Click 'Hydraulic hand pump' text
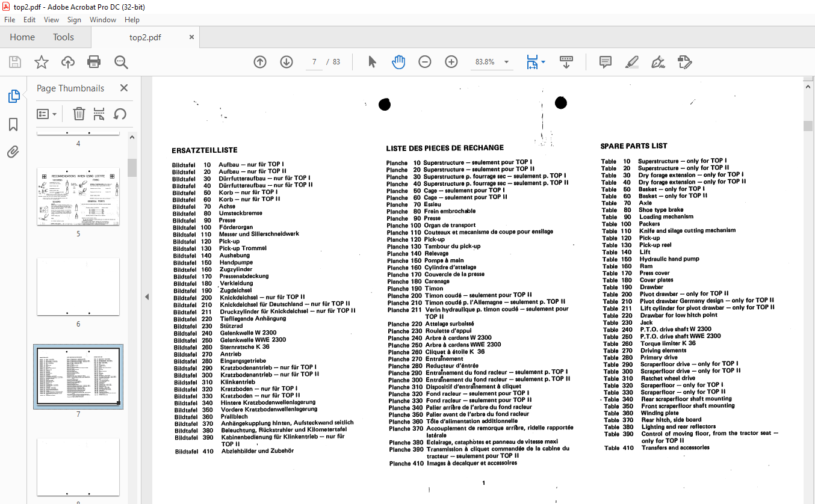The width and height of the screenshot is (815, 504). 669,259
